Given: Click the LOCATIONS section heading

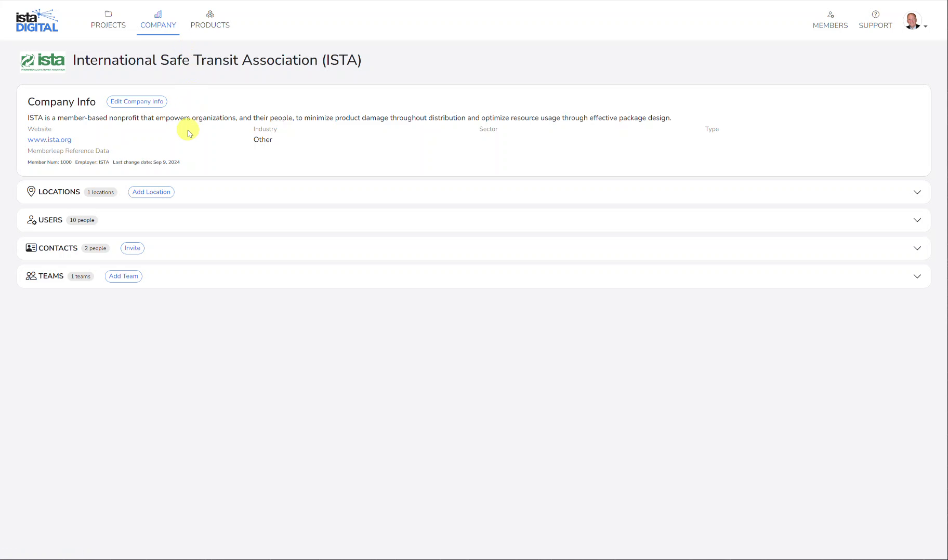Looking at the screenshot, I should coord(59,192).
